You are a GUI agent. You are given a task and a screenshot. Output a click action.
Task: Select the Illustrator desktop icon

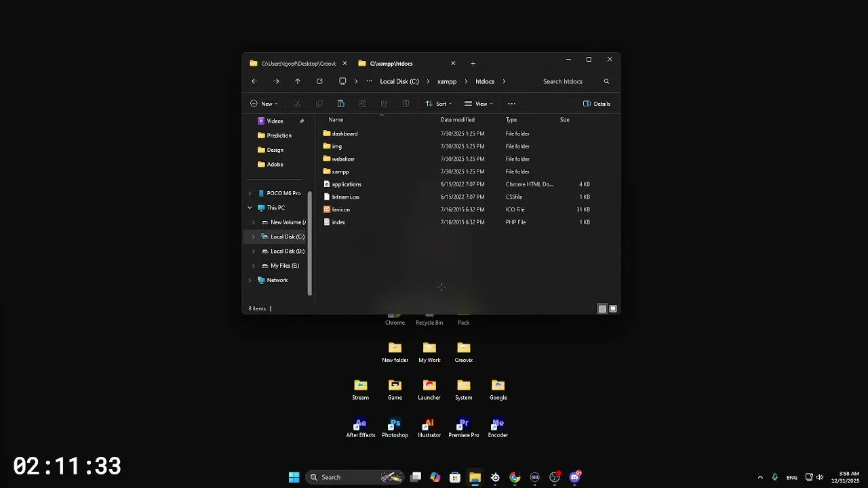click(429, 428)
